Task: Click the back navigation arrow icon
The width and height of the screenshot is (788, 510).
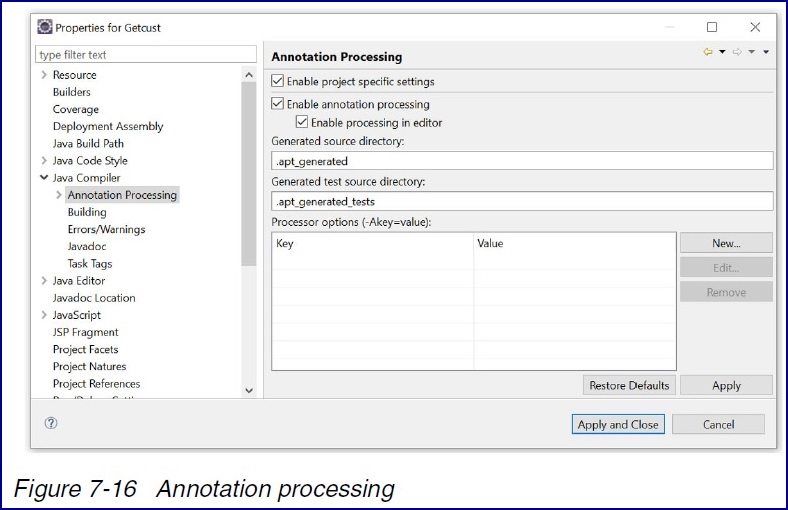Action: [708, 53]
